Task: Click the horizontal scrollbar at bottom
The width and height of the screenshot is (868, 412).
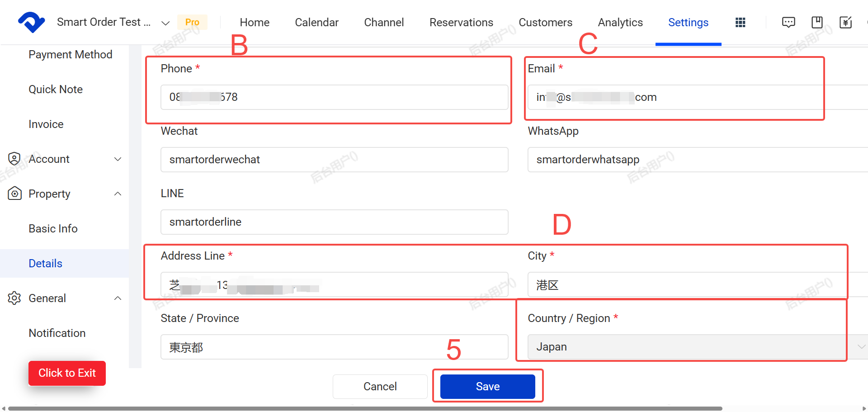Action: pyautogui.click(x=365, y=408)
